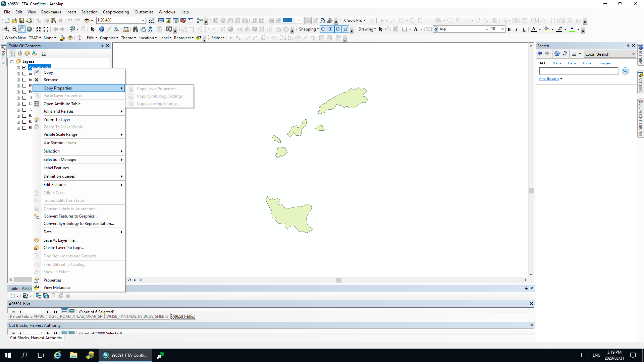Open the ArcToolbox window icon
Image resolution: width=644 pixels, height=362 pixels.
click(x=183, y=20)
